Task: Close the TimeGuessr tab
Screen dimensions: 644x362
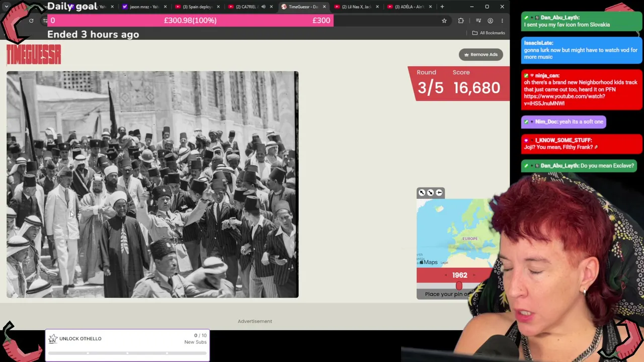Action: 324,7
